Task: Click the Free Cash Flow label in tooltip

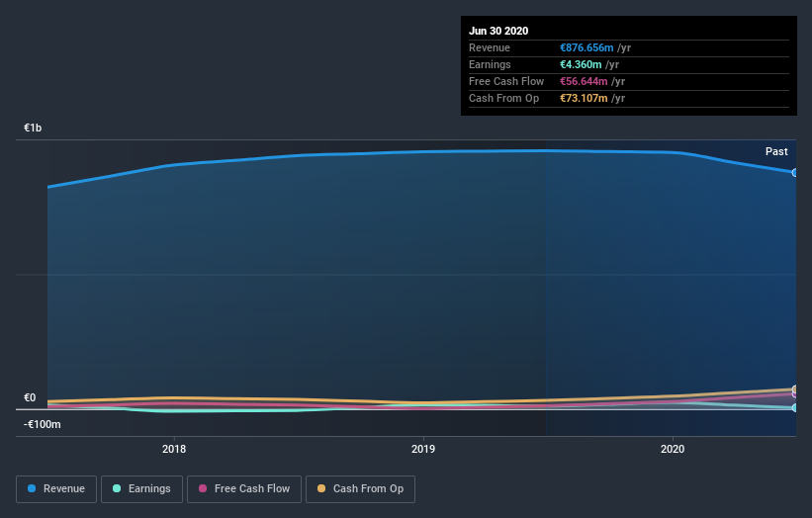Action: pos(506,81)
